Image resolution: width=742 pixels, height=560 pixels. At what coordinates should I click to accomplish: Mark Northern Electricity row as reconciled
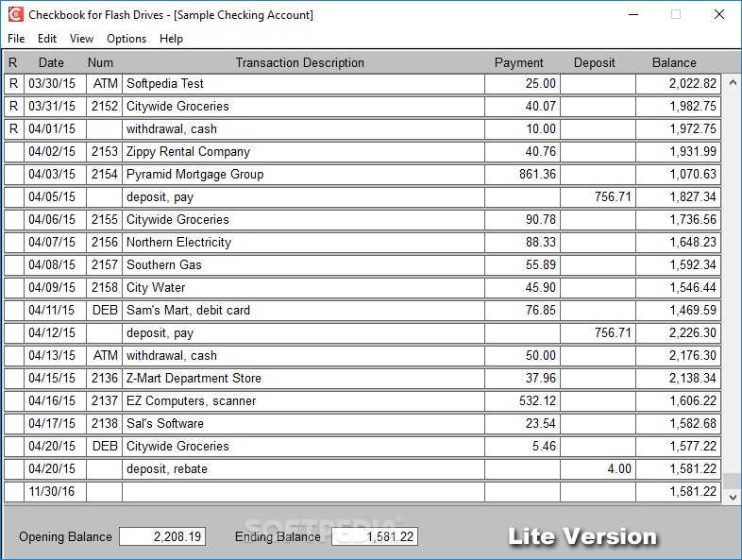(14, 243)
